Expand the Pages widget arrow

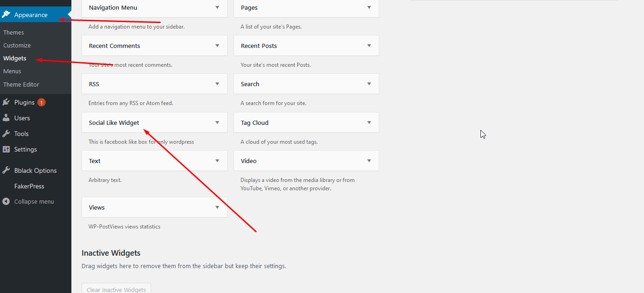point(369,7)
